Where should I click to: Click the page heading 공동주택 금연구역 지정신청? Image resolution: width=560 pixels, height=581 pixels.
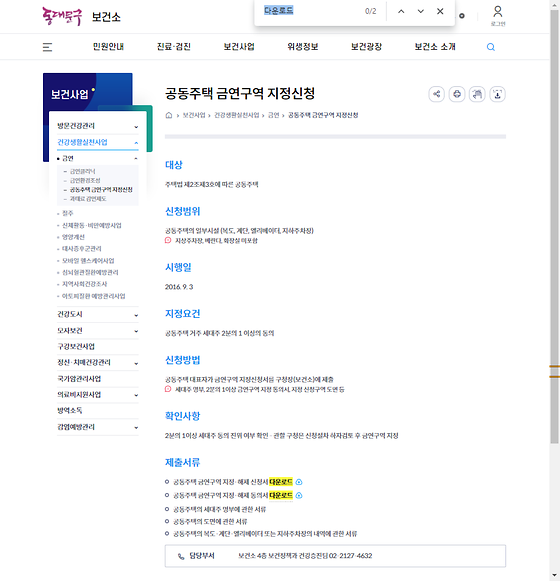point(240,93)
